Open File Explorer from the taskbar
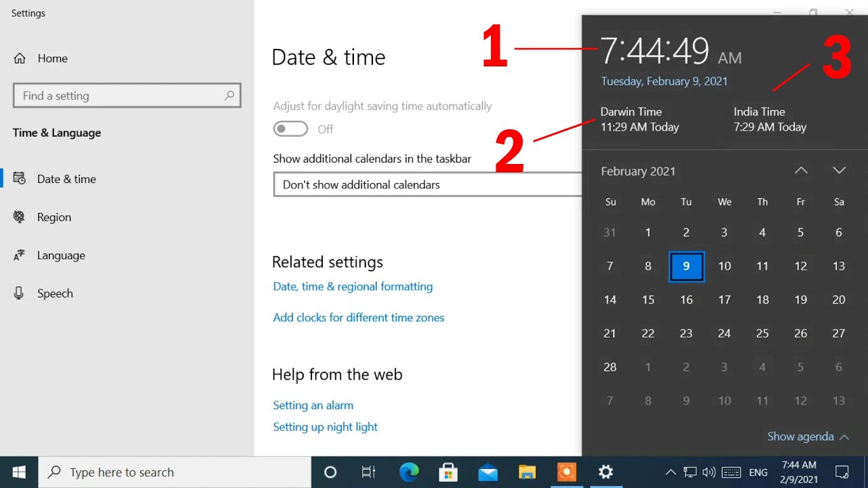868x488 pixels. (x=527, y=472)
